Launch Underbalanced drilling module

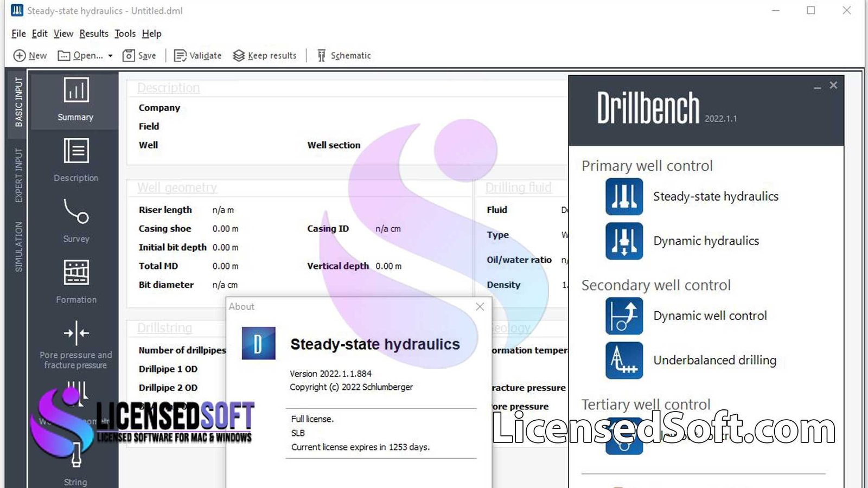point(691,360)
